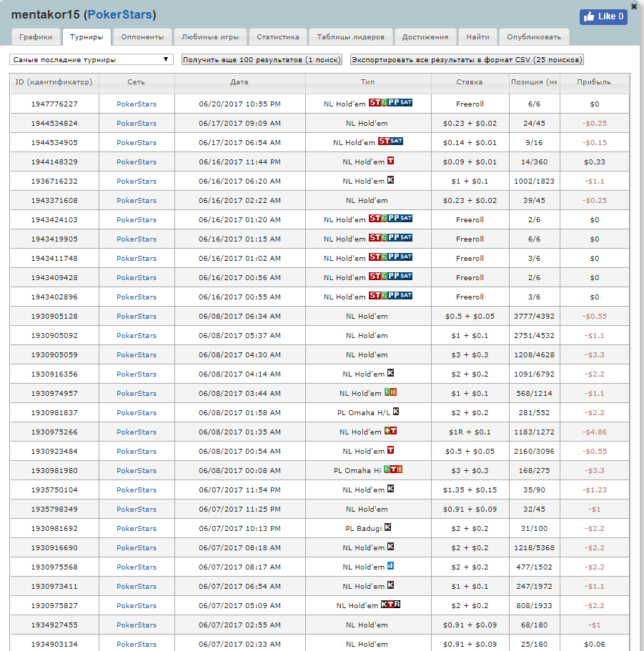Select tournament ID 1944148329
This screenshot has width=644, height=651.
54,162
